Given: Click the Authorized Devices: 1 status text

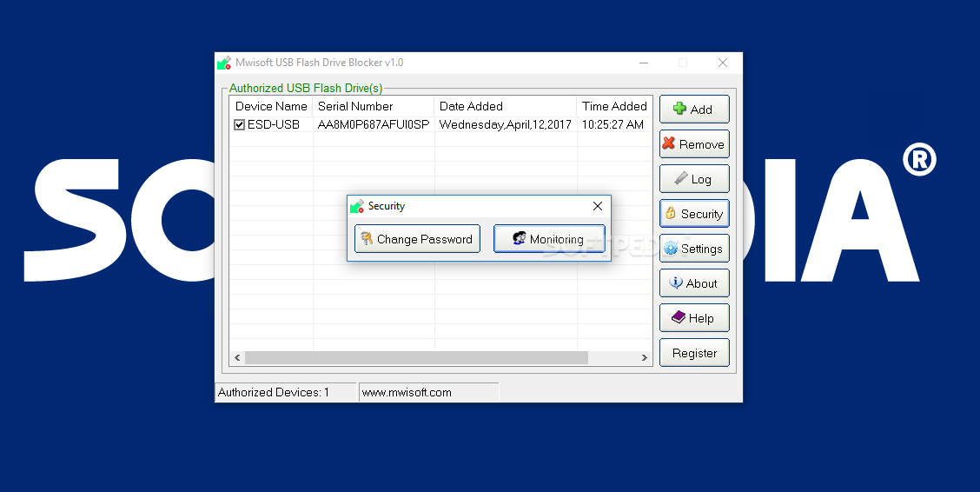Looking at the screenshot, I should click(273, 393).
